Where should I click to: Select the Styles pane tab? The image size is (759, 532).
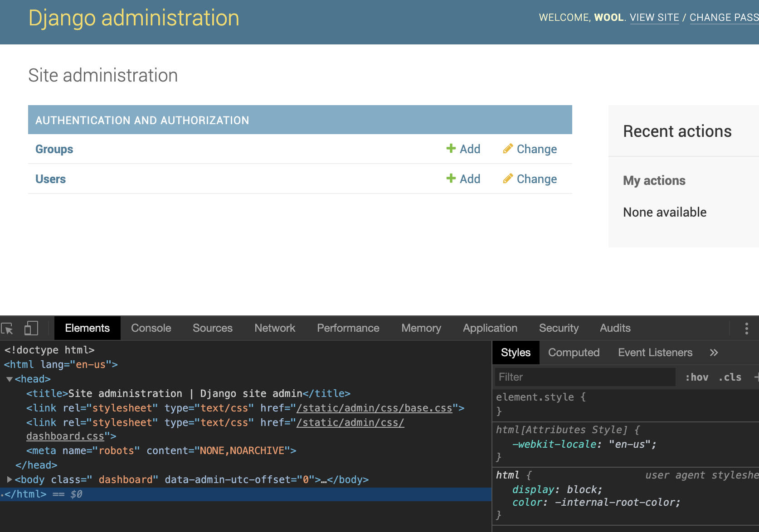pos(516,353)
